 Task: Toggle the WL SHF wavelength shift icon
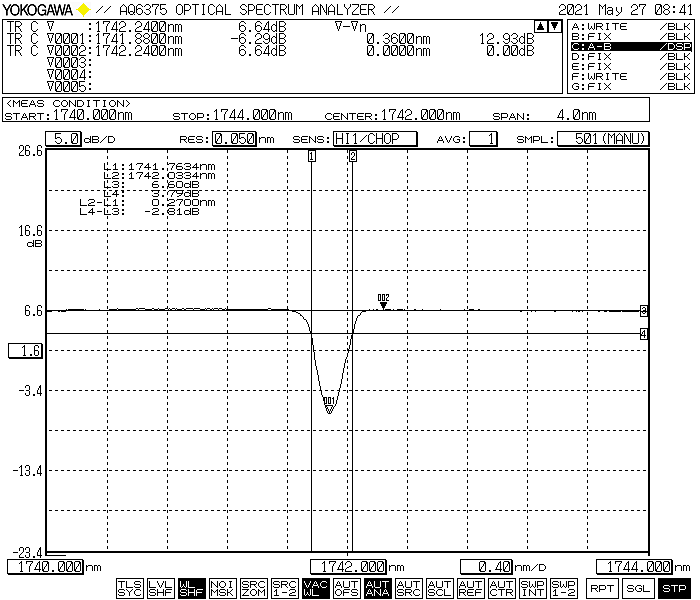pyautogui.click(x=191, y=588)
